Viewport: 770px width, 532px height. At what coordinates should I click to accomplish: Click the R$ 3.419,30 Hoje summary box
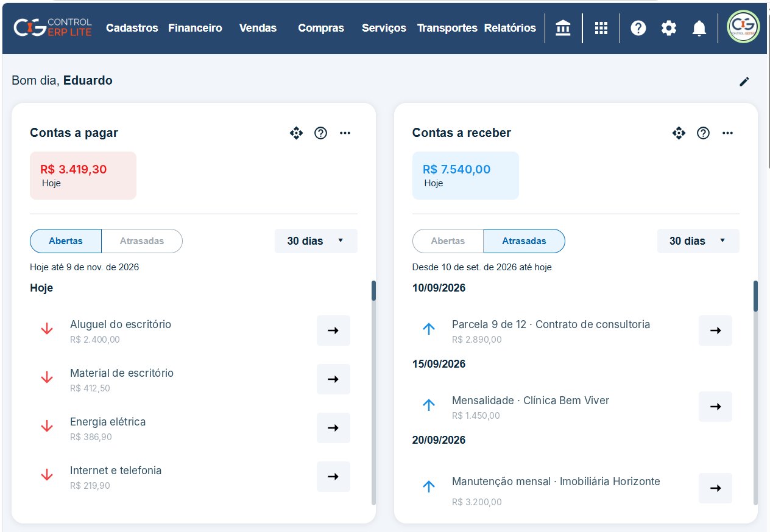click(83, 175)
